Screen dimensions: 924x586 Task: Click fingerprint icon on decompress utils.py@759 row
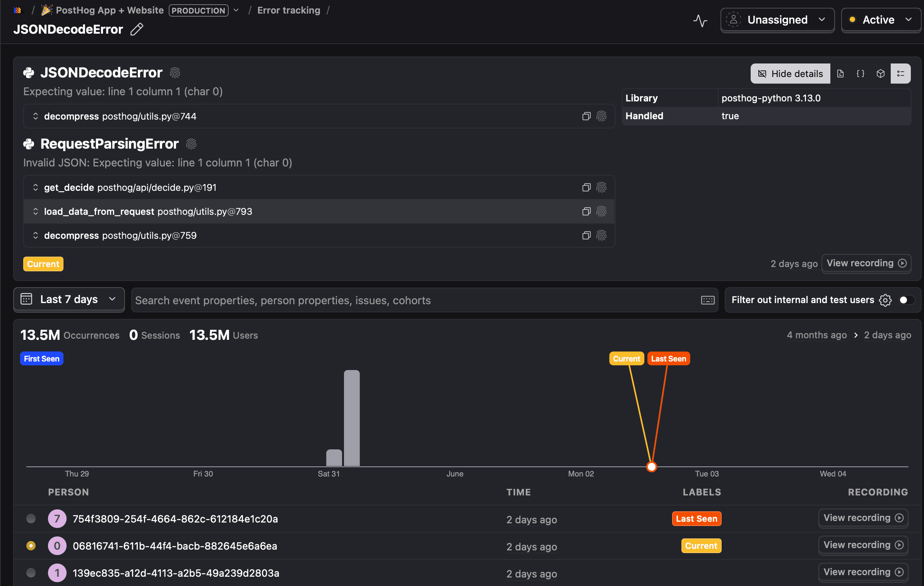click(601, 235)
